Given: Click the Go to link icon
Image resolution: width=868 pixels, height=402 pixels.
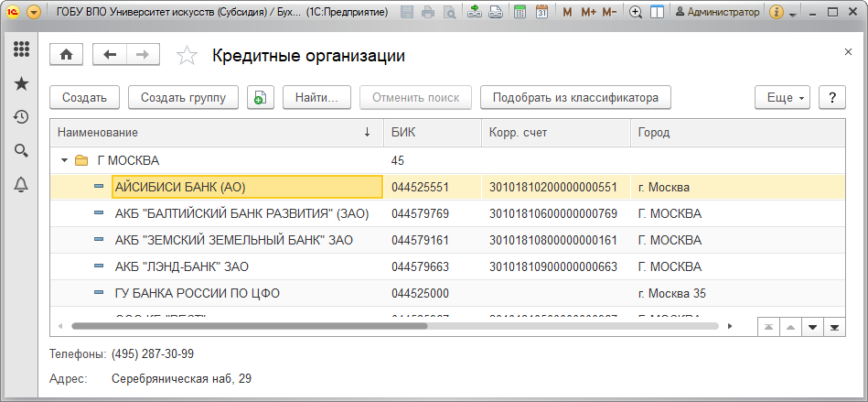Looking at the screenshot, I should 496,12.
